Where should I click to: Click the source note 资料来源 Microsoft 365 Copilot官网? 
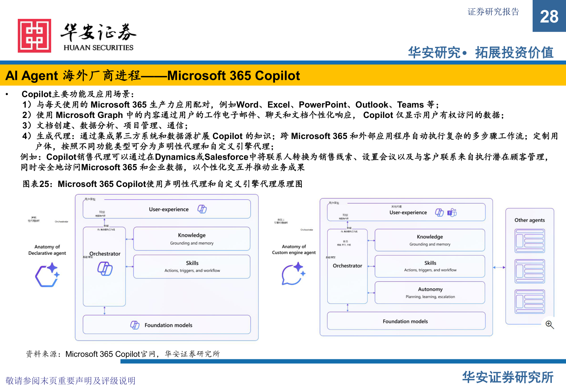point(123,354)
